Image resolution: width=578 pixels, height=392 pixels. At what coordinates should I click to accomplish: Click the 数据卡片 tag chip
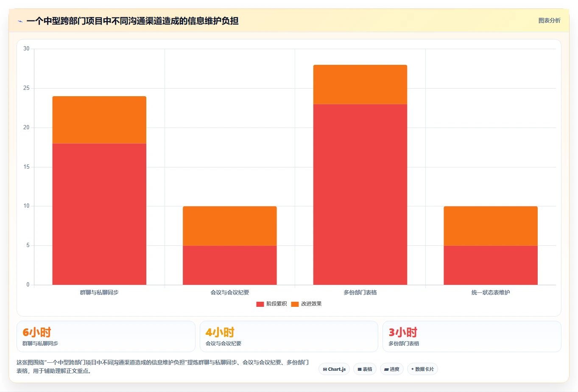click(422, 369)
